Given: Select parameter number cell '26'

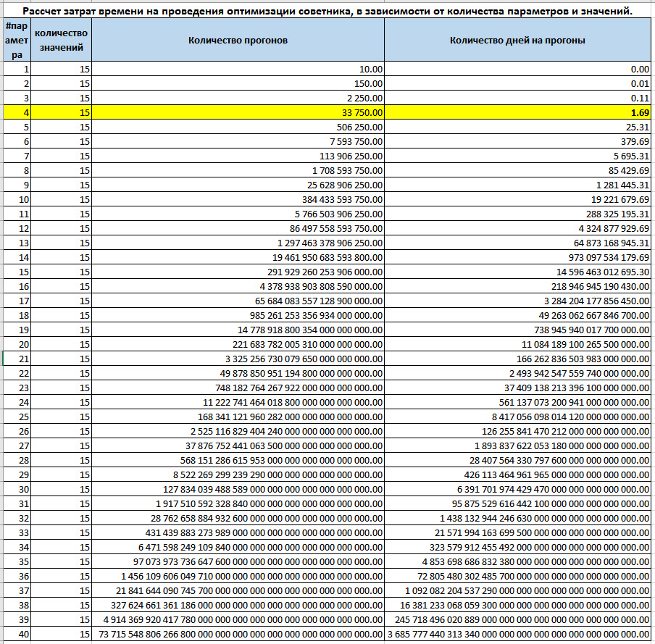Looking at the screenshot, I should (x=17, y=431).
